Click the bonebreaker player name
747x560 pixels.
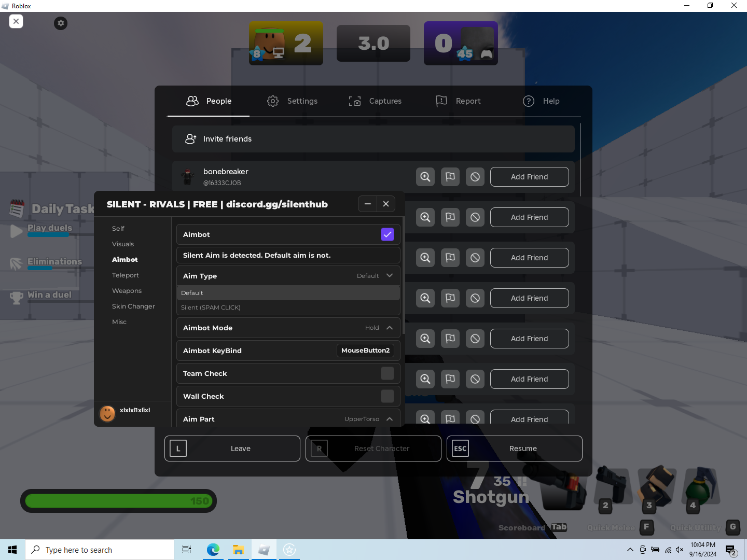[226, 172]
